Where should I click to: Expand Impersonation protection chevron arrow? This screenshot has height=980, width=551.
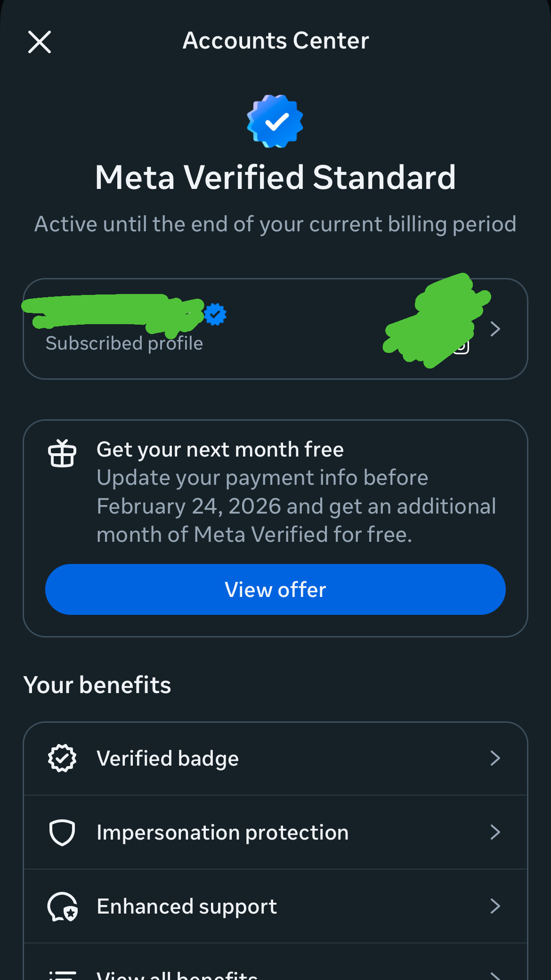pos(495,833)
